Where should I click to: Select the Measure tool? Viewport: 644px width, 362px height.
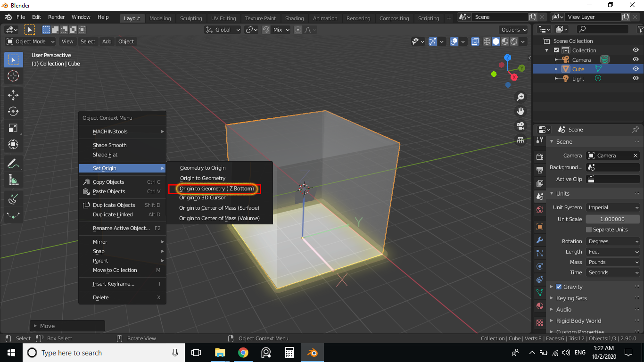point(13,180)
